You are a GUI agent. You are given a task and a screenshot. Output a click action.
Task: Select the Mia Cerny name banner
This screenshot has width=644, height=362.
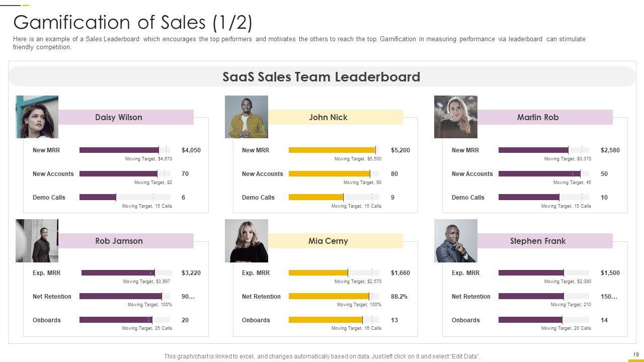pyautogui.click(x=335, y=241)
